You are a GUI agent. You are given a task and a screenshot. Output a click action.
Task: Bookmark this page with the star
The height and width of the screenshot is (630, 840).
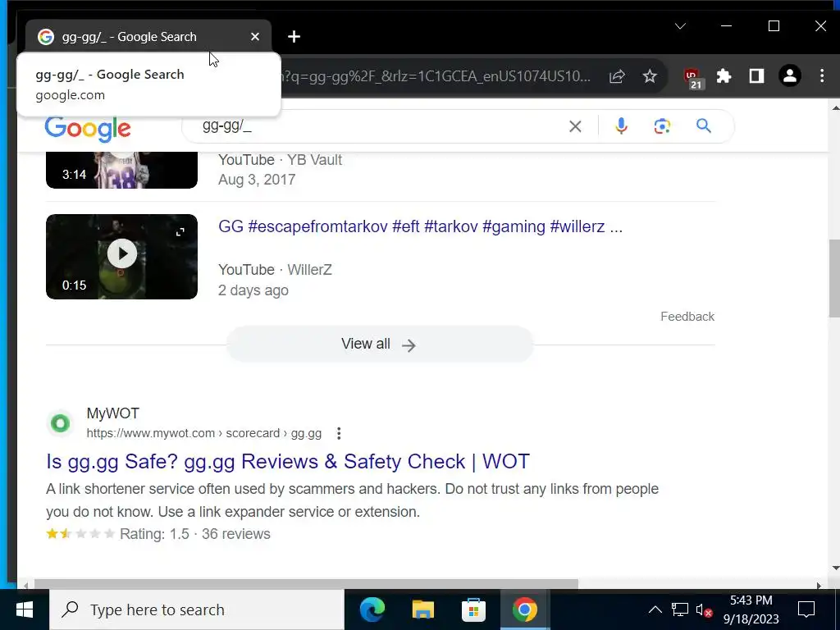tap(650, 76)
